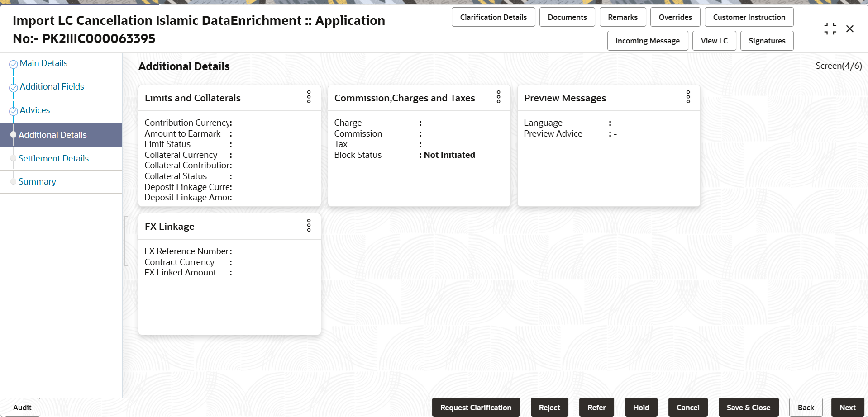Put the application on Hold
This screenshot has width=868, height=417.
point(641,408)
